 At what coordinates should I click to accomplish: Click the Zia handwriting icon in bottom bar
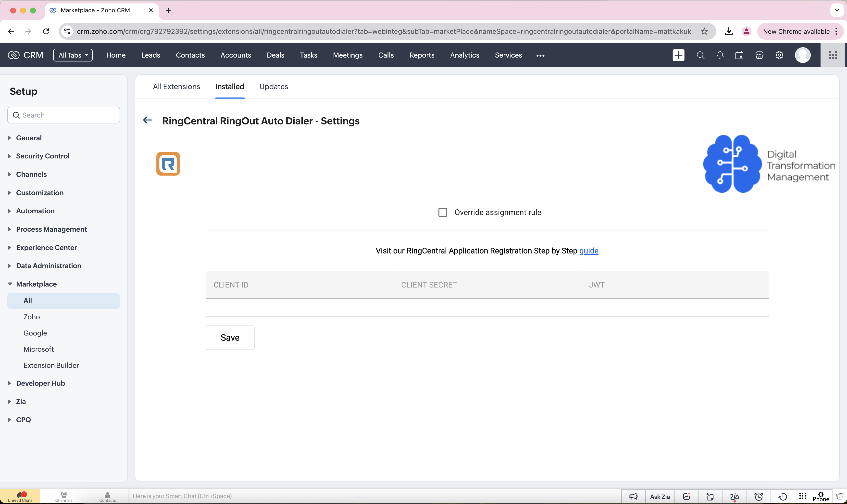[735, 497]
